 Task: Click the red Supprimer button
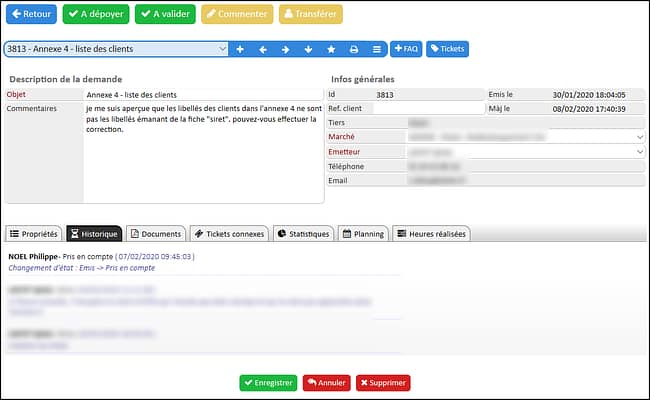[383, 383]
